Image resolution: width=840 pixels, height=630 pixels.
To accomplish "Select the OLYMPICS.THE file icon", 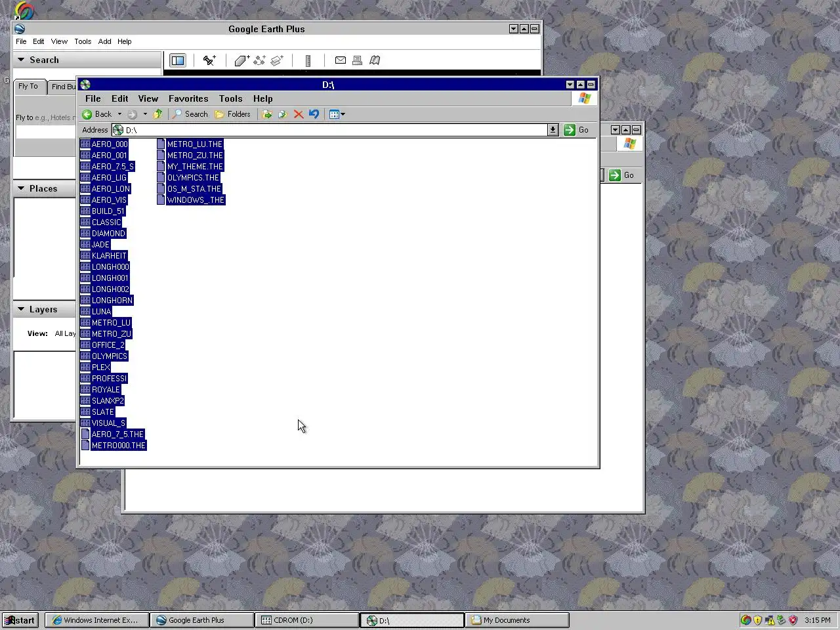I will pyautogui.click(x=161, y=178).
